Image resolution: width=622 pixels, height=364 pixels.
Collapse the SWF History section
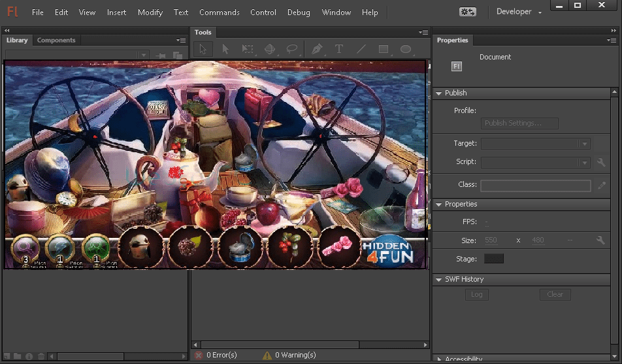(439, 280)
